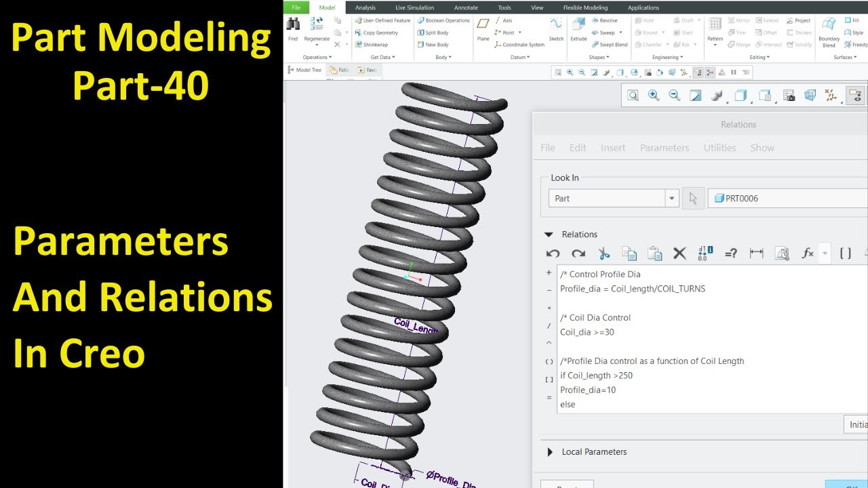Insert plus operator from side keypad
Image resolution: width=868 pixels, height=488 pixels.
pos(549,273)
